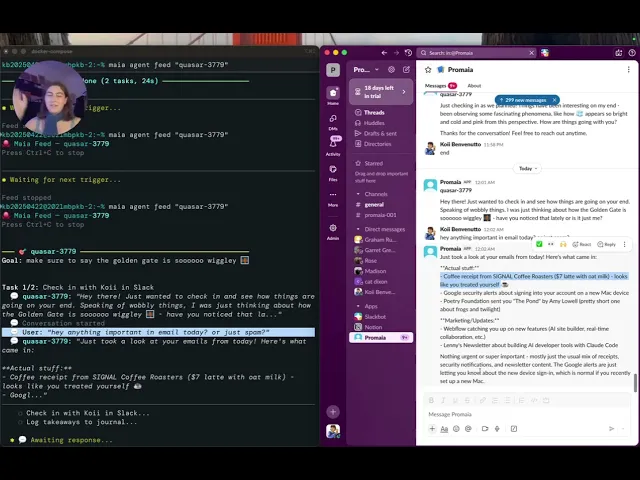This screenshot has width=640, height=480.
Task: Add raised hands reaction to message
Action: coord(563,244)
